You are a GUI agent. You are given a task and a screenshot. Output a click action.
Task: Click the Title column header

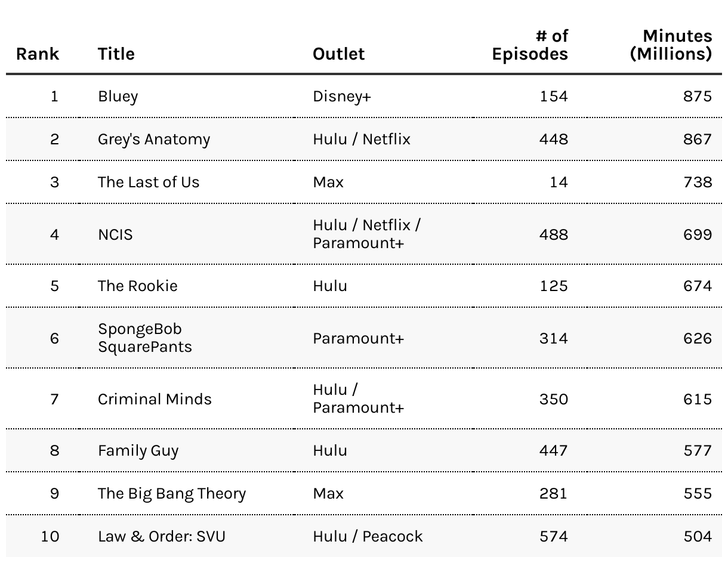[116, 54]
